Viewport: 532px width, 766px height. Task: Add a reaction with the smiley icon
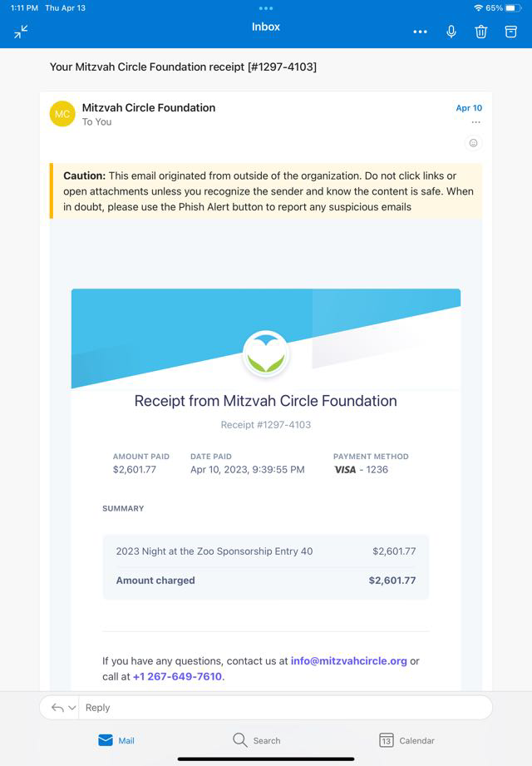pos(474,143)
